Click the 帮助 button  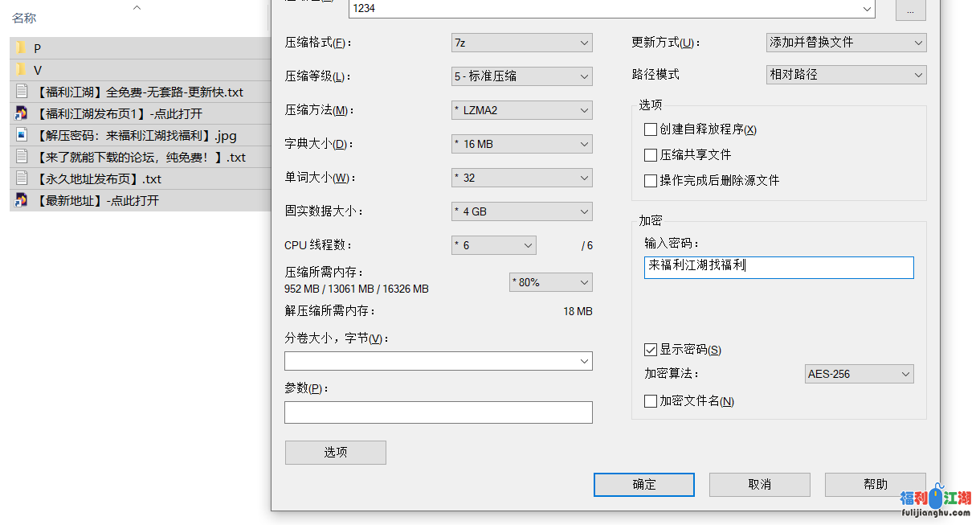point(875,484)
